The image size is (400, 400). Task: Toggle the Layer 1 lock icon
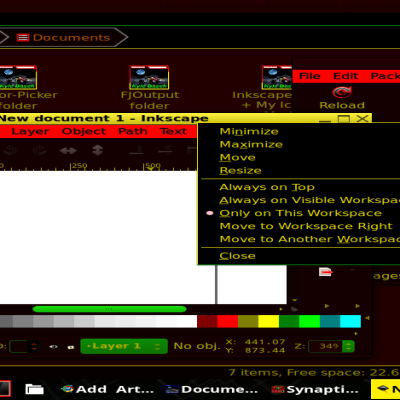[x=70, y=347]
